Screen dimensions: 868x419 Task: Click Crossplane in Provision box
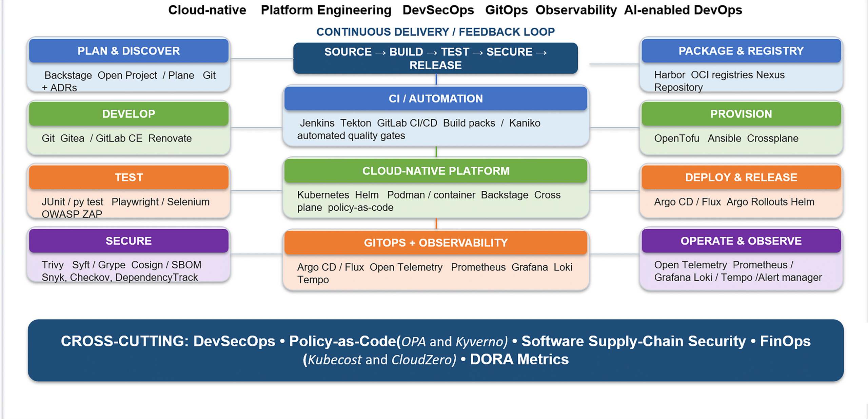pyautogui.click(x=773, y=138)
